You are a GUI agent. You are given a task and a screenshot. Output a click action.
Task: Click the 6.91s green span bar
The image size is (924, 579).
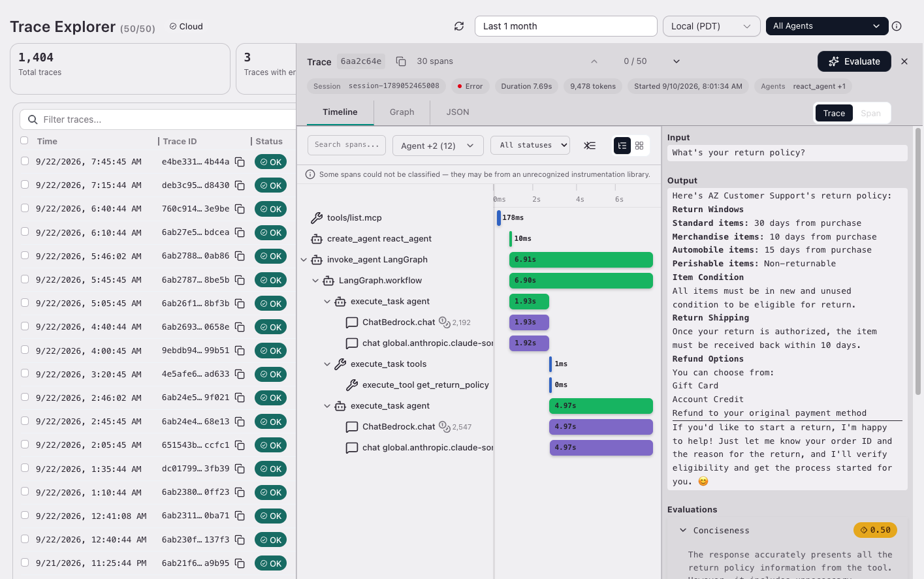[581, 260]
